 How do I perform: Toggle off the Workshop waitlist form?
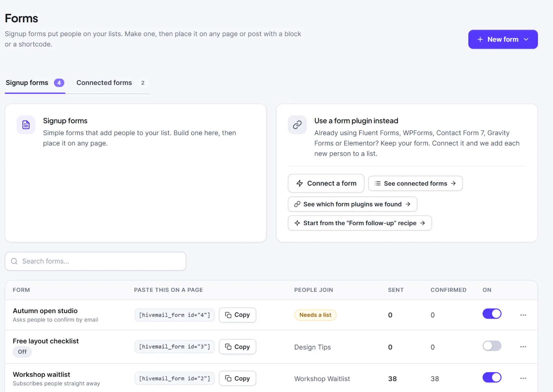click(x=492, y=377)
